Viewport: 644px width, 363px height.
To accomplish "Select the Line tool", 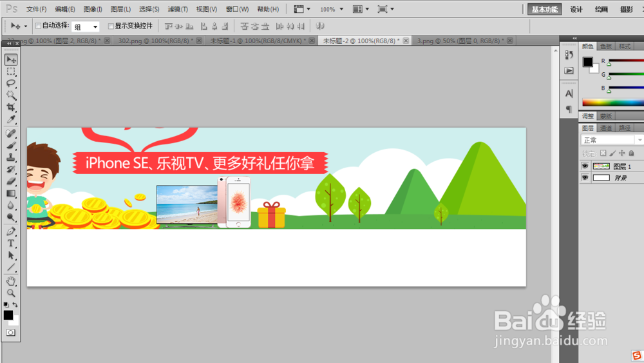I will [11, 267].
